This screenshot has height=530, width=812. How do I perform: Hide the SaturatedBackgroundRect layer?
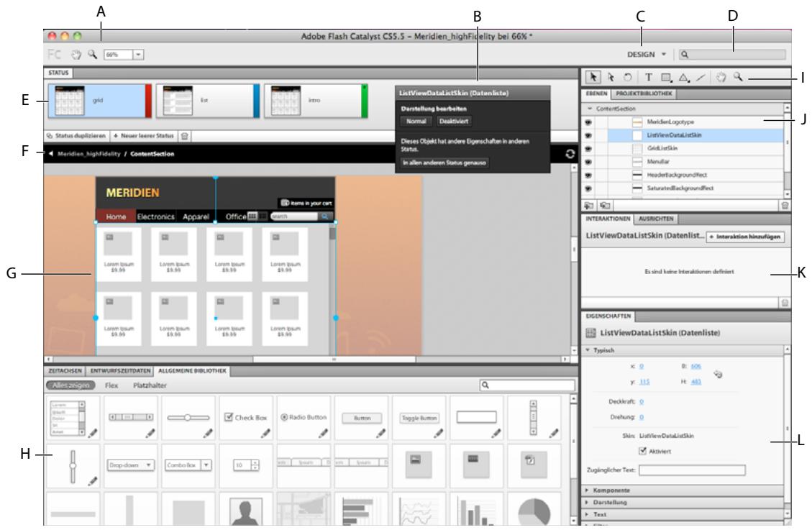pyautogui.click(x=588, y=188)
